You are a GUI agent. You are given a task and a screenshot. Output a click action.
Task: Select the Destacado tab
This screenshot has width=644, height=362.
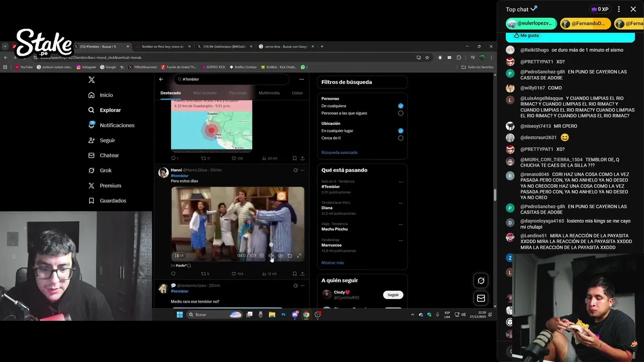coord(171,93)
